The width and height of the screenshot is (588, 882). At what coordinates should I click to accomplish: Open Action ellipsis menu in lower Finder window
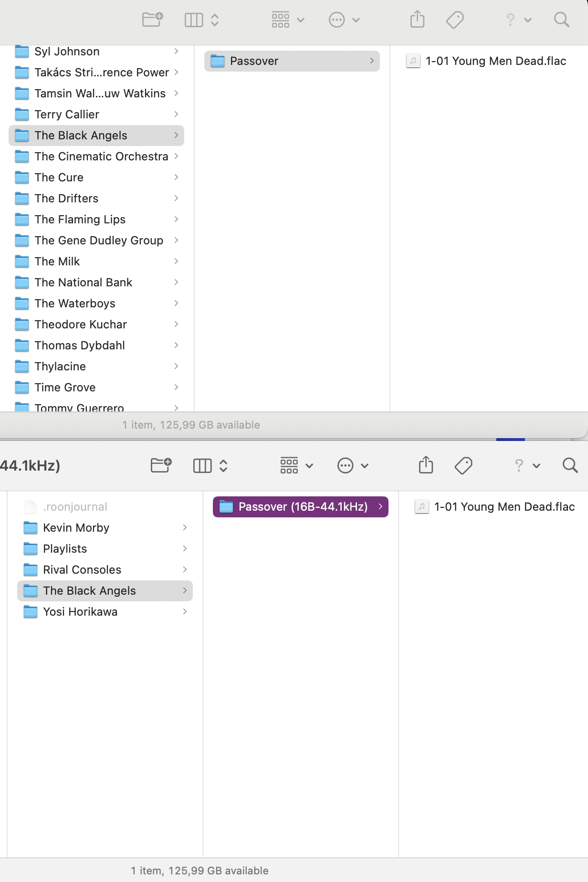point(353,466)
